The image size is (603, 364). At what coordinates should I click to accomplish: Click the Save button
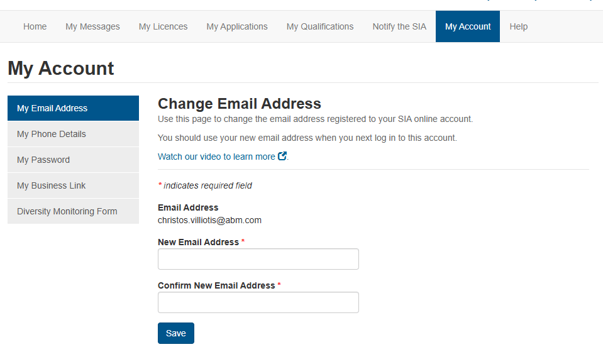pyautogui.click(x=176, y=333)
